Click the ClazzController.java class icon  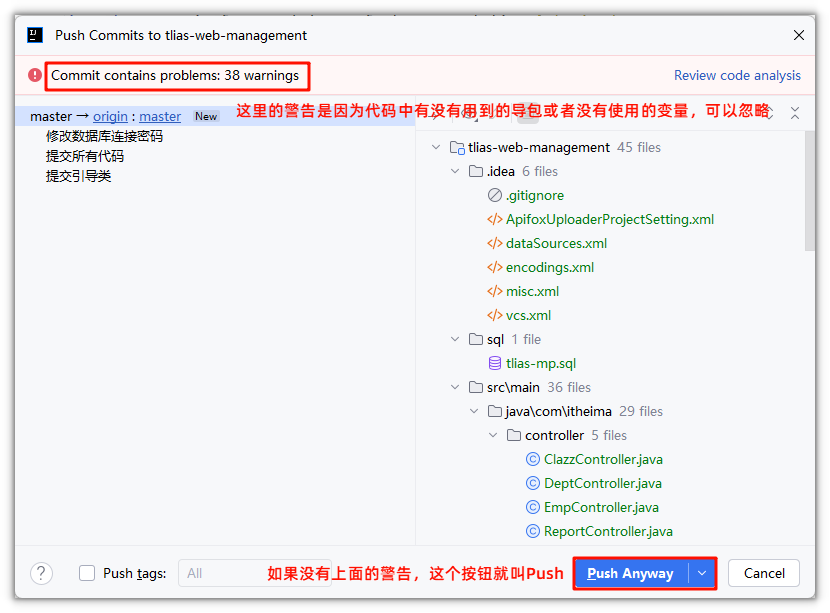[533, 459]
